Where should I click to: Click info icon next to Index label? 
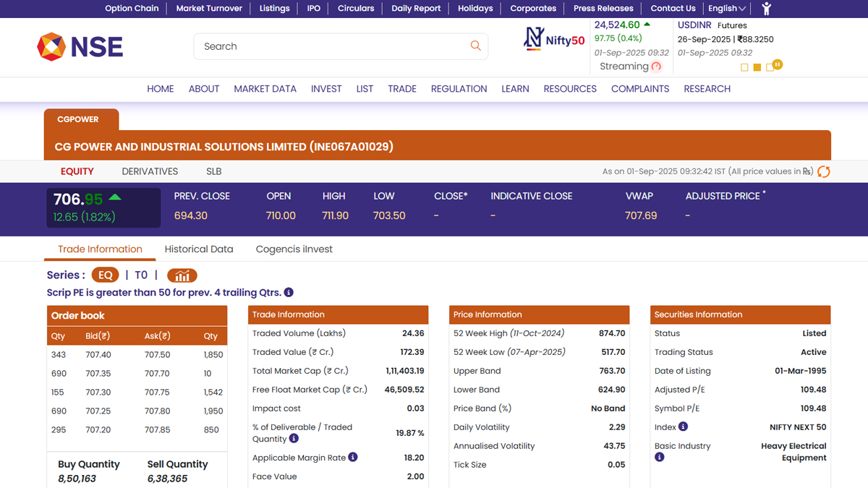[x=683, y=427]
